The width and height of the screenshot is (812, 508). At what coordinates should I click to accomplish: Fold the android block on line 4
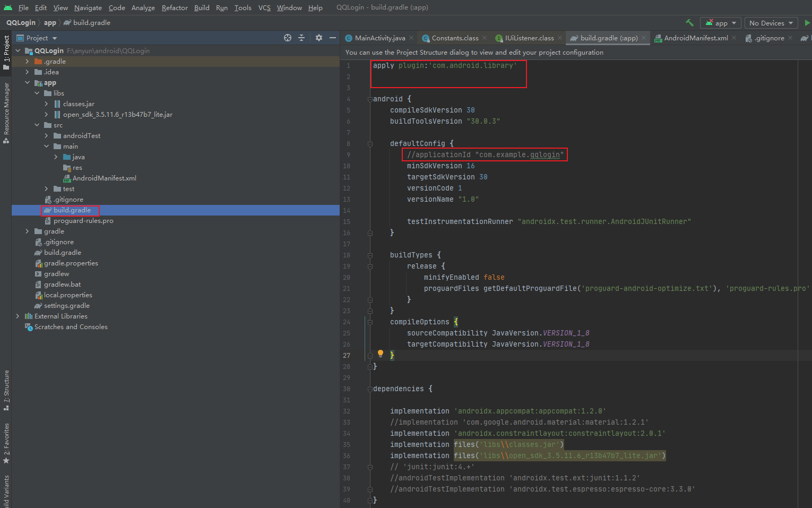click(370, 99)
